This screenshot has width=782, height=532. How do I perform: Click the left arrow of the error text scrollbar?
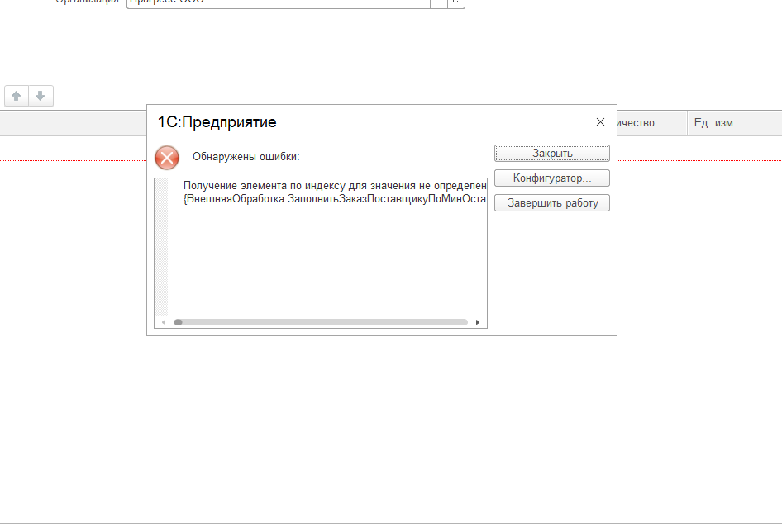164,322
